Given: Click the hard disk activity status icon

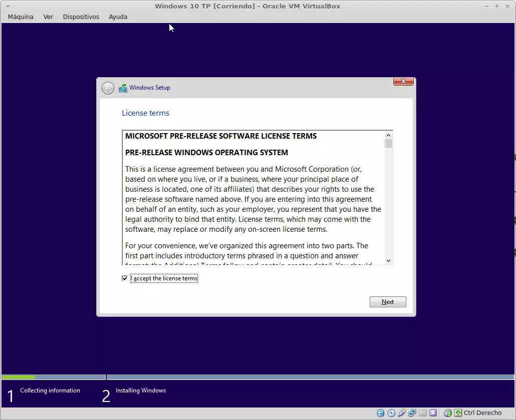Looking at the screenshot, I should pos(381,413).
